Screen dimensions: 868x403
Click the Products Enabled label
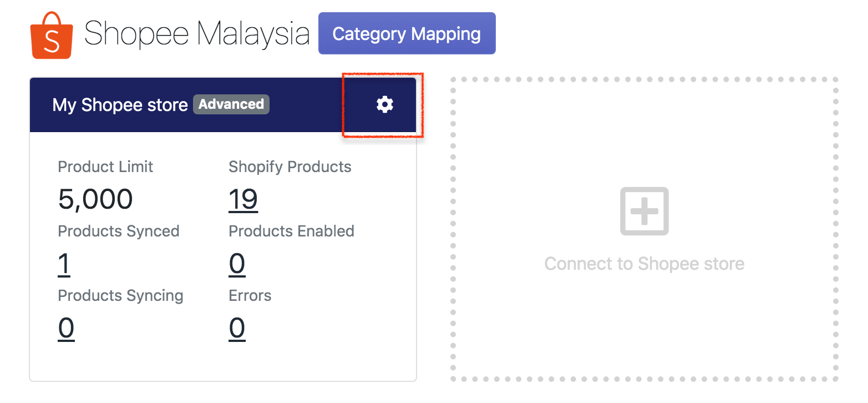(x=291, y=231)
